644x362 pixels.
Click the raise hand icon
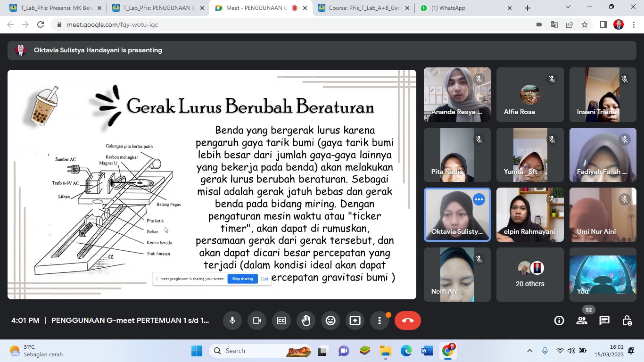pos(306,321)
